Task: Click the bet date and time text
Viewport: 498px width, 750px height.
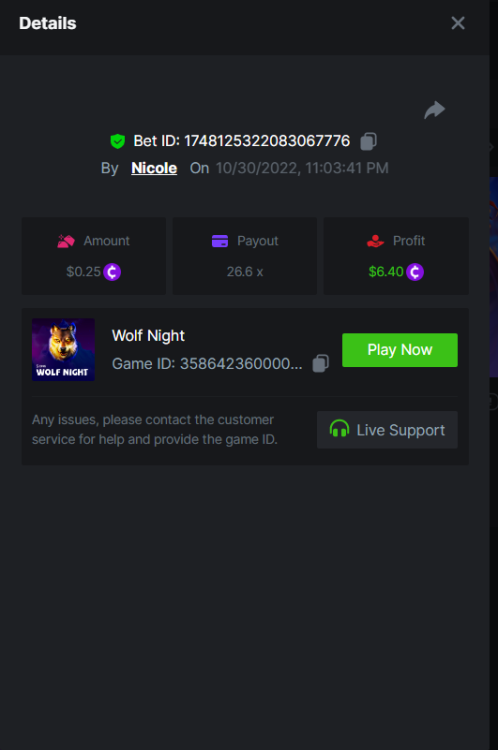Action: click(302, 168)
